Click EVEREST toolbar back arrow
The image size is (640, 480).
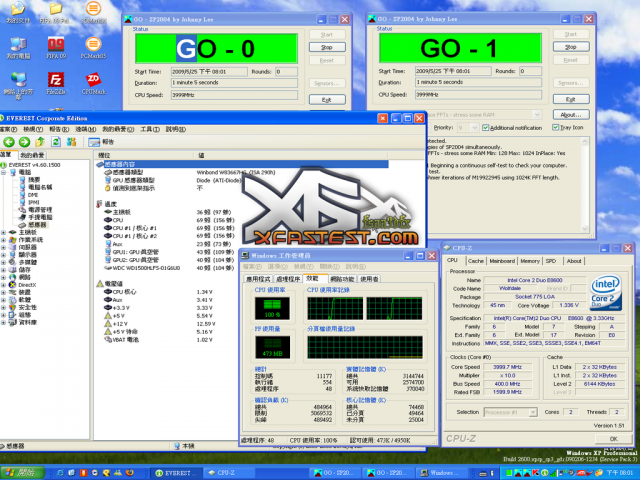click(x=9, y=142)
